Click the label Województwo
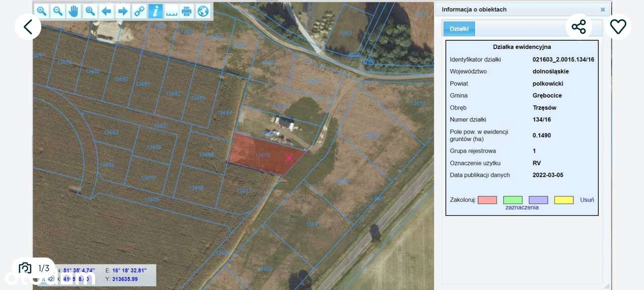Viewport: 644px width, 290px height. [468, 71]
